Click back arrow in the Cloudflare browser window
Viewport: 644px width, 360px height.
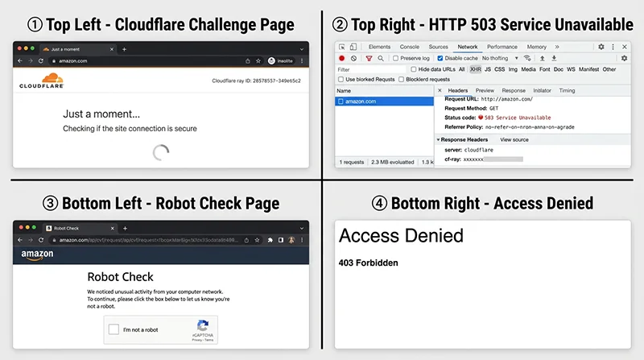[19, 61]
